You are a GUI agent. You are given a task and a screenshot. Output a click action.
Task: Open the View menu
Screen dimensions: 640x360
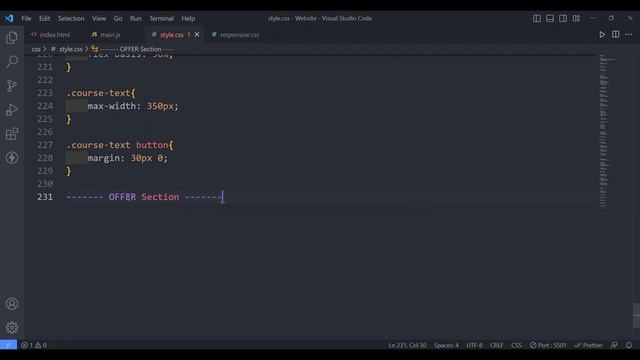point(99,18)
